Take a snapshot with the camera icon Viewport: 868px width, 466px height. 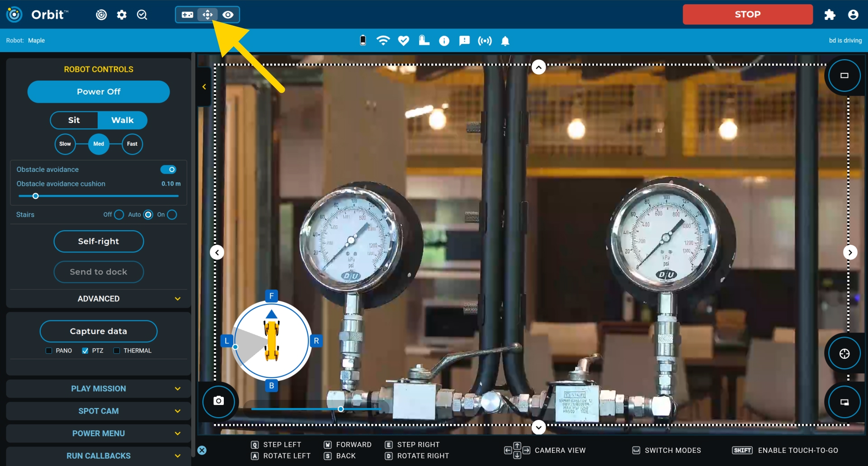coord(219,401)
